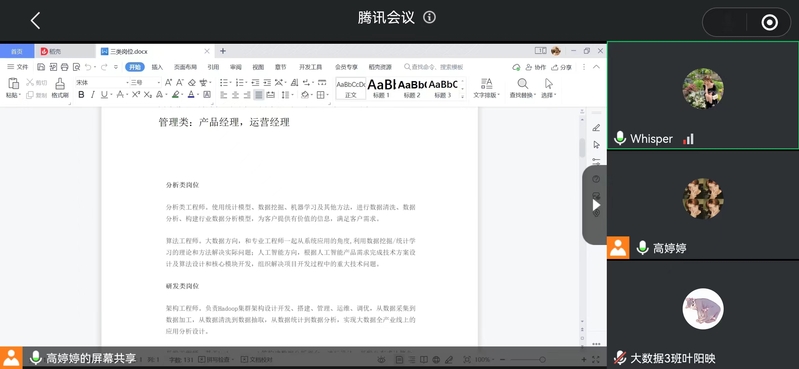Select the 标题 2 style
Image resolution: width=799 pixels, height=369 pixels.
click(412, 88)
